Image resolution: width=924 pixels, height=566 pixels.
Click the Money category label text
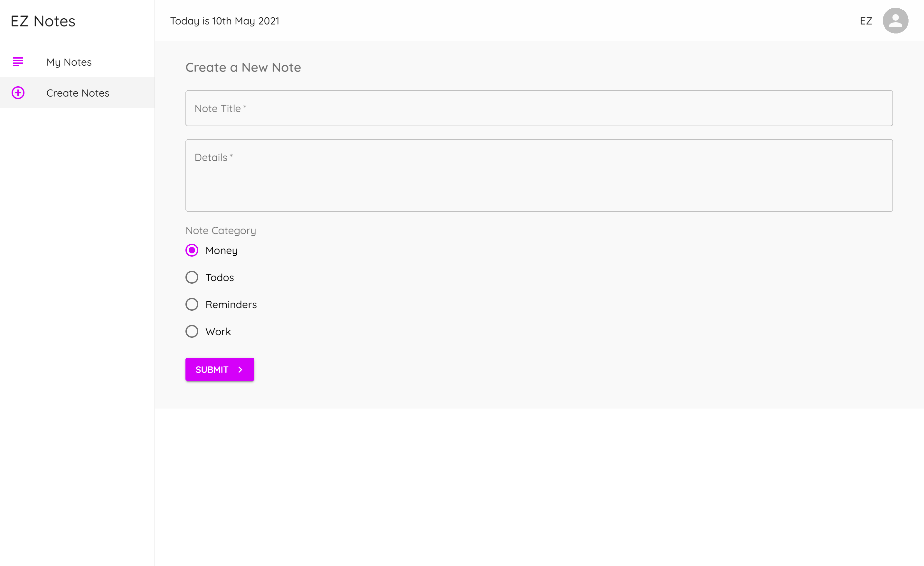221,250
